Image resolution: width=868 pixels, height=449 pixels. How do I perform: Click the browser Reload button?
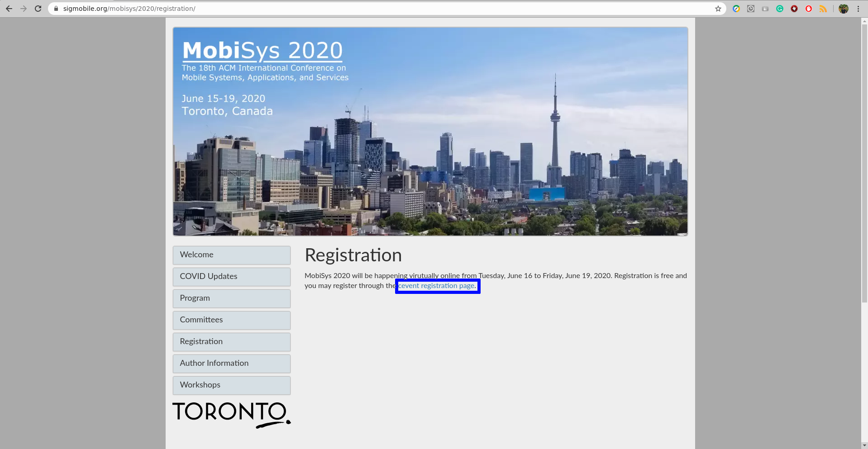point(38,9)
